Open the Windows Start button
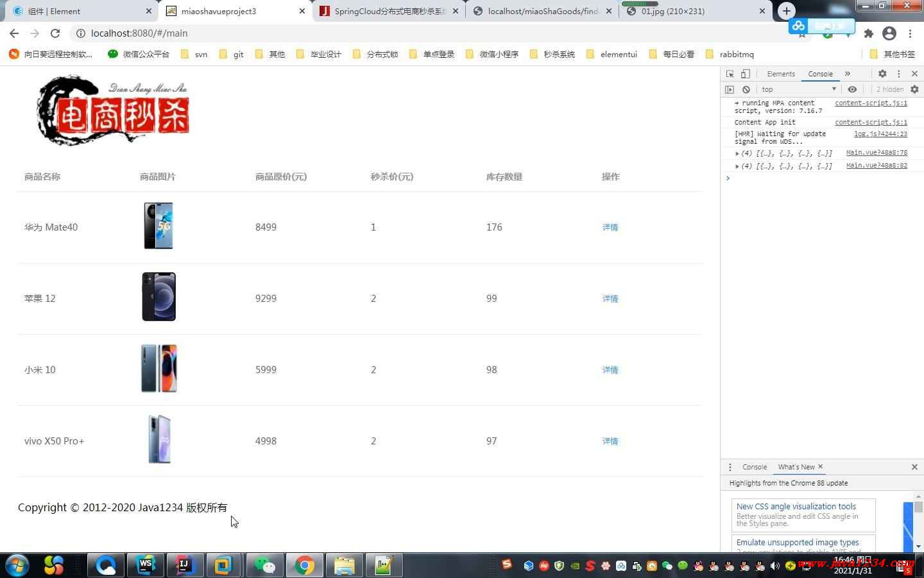 point(17,565)
